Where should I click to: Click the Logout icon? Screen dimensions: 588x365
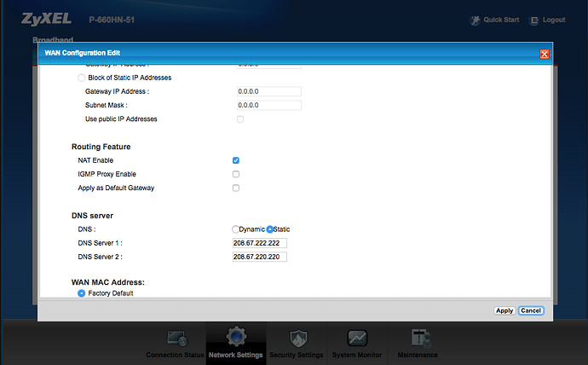(535, 20)
